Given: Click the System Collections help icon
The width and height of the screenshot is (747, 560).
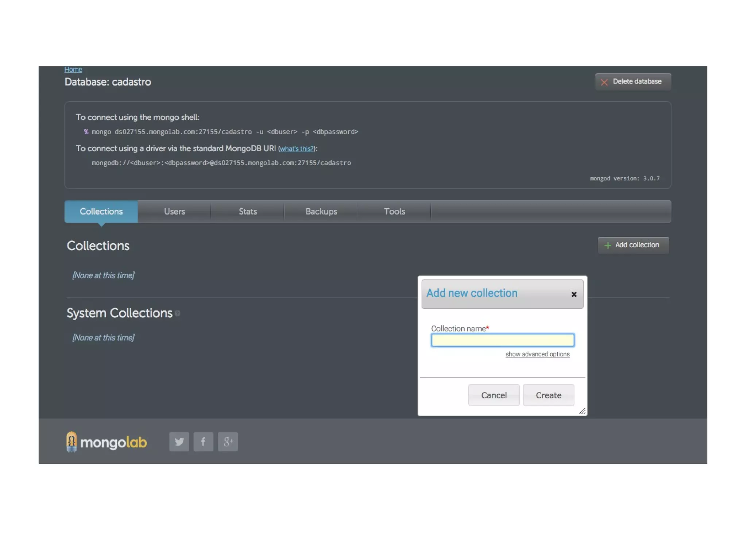Looking at the screenshot, I should pos(177,313).
